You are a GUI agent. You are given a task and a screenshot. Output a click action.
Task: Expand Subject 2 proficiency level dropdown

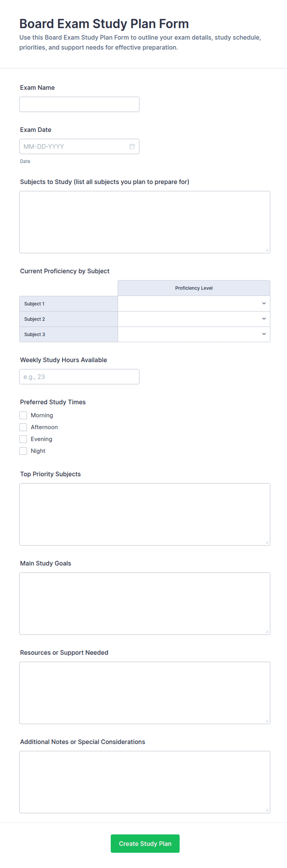pyautogui.click(x=194, y=319)
